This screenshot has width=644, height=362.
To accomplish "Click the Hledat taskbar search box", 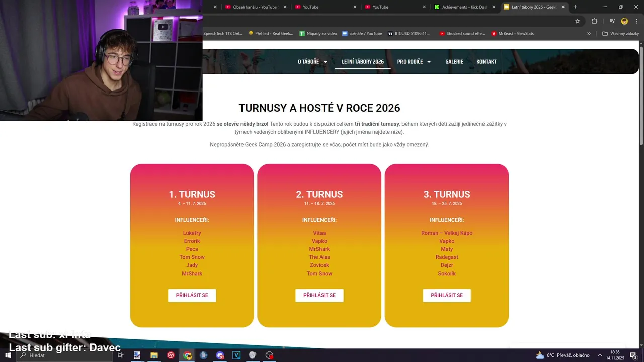I will point(64,355).
